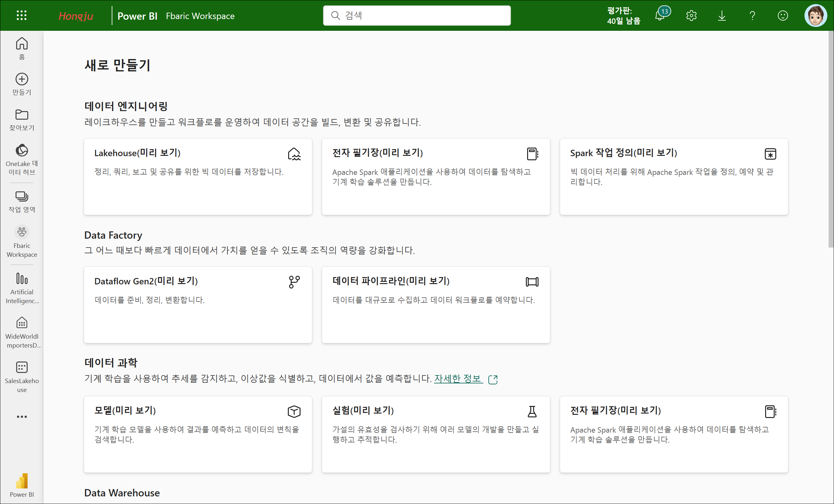Open the user profile avatar

815,16
